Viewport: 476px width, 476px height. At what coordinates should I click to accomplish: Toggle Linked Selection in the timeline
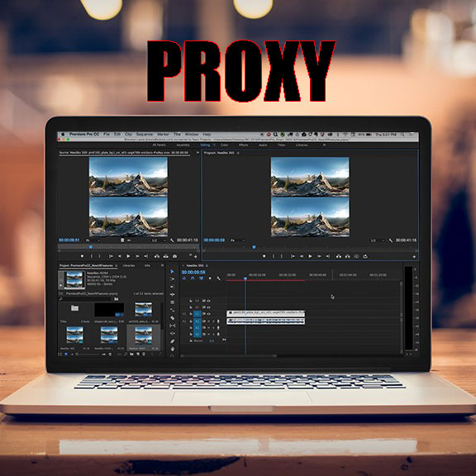pyautogui.click(x=201, y=278)
